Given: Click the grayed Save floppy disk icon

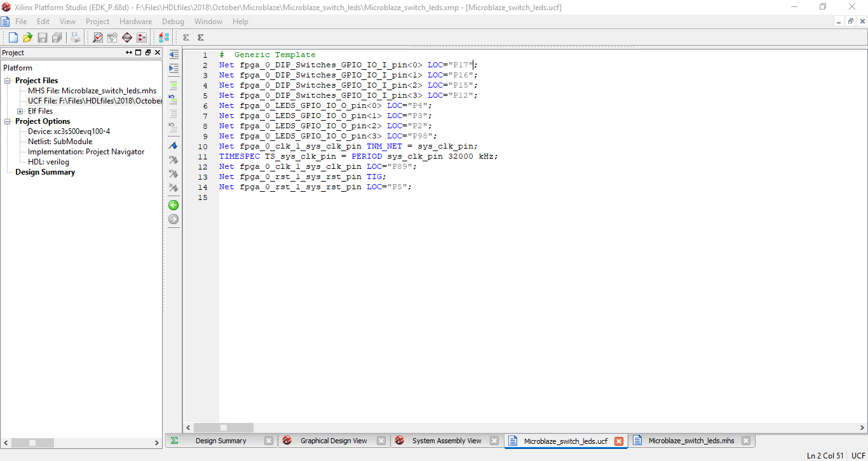Looking at the screenshot, I should (x=43, y=37).
